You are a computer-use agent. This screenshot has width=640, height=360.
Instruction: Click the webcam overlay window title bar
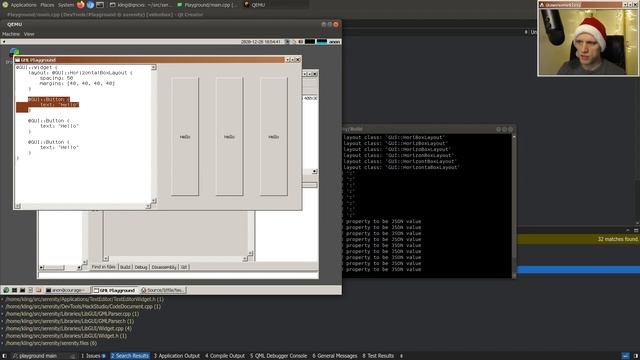pyautogui.click(x=588, y=4)
